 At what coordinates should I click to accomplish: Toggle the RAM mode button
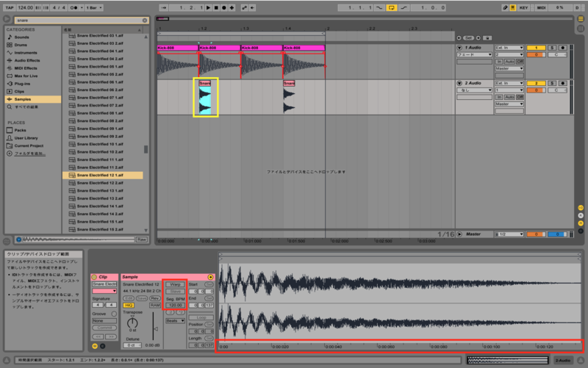[x=154, y=306]
